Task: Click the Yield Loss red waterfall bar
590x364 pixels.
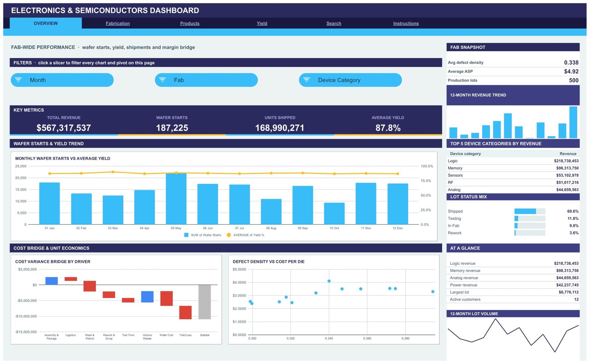Action: point(185,312)
